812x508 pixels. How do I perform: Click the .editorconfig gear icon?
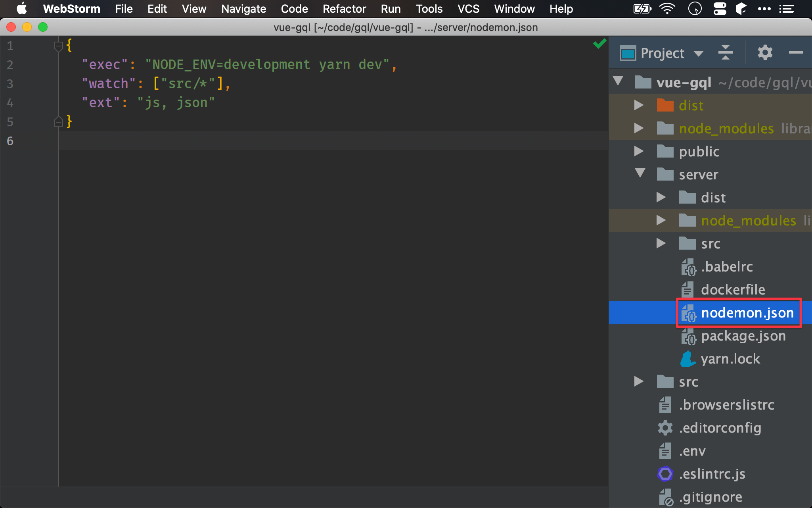[x=665, y=428]
